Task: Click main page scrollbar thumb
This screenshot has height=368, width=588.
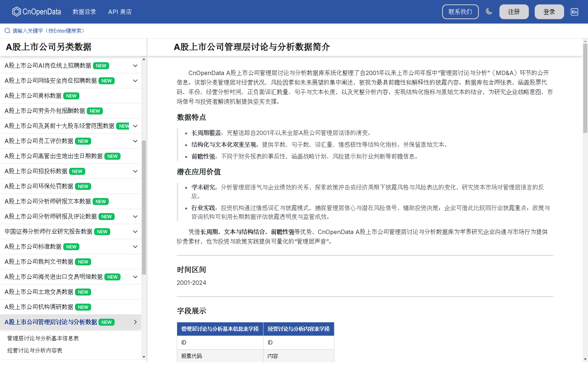Action: click(585, 88)
